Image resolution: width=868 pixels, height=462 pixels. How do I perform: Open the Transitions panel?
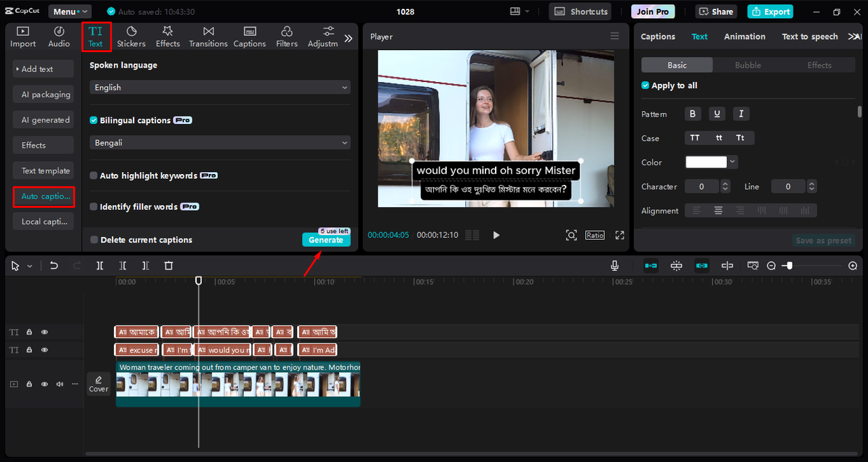pyautogui.click(x=208, y=37)
